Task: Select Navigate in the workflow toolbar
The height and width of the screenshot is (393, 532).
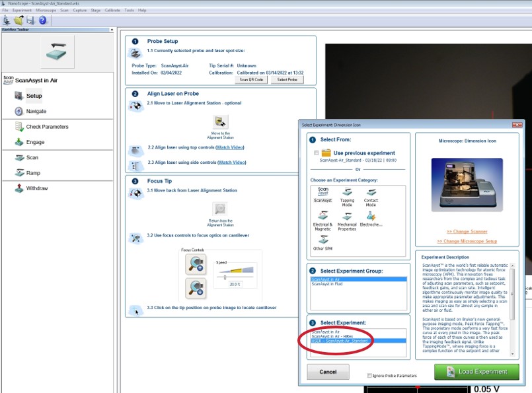Action: click(x=36, y=111)
